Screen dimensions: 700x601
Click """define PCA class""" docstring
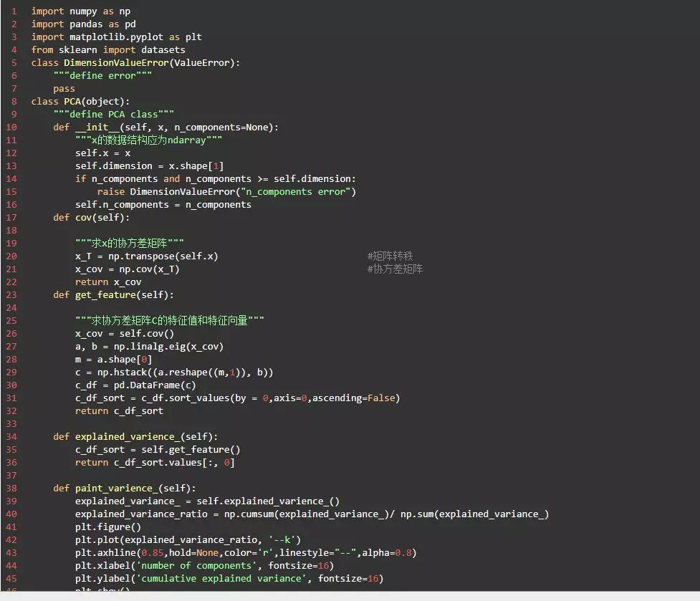tap(114, 115)
